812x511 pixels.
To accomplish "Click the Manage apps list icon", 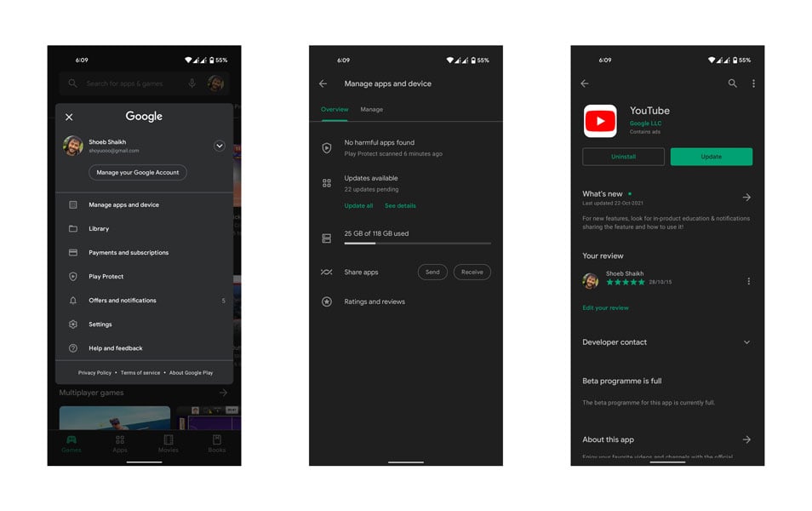I will [73, 204].
